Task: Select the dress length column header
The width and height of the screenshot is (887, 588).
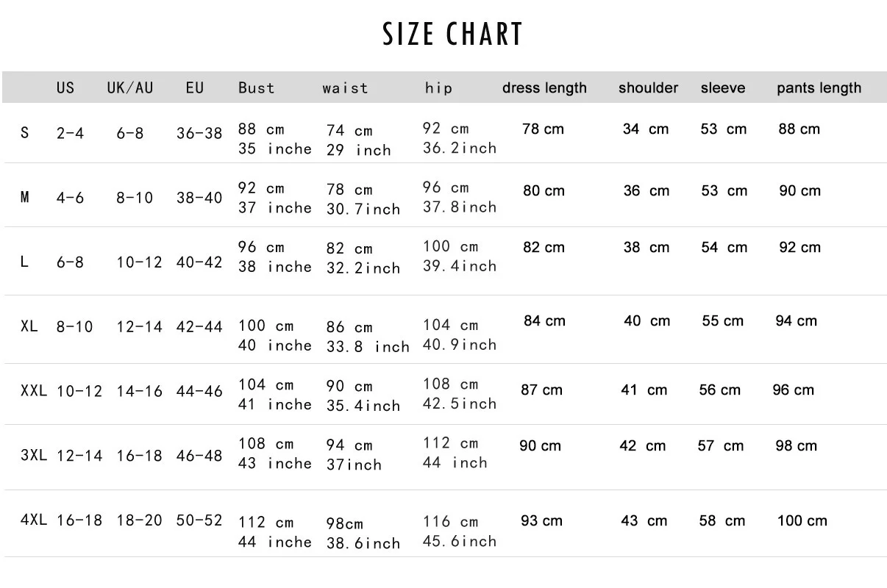Action: 544,88
